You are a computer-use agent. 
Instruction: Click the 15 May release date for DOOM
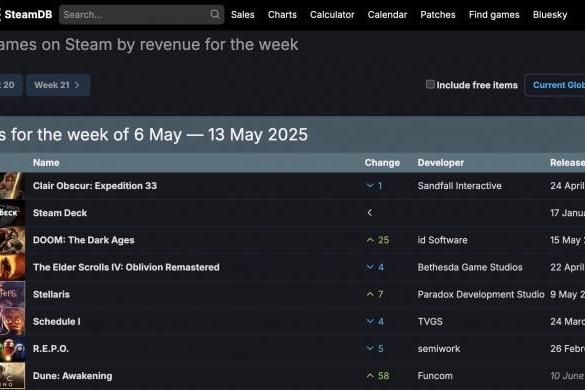567,240
